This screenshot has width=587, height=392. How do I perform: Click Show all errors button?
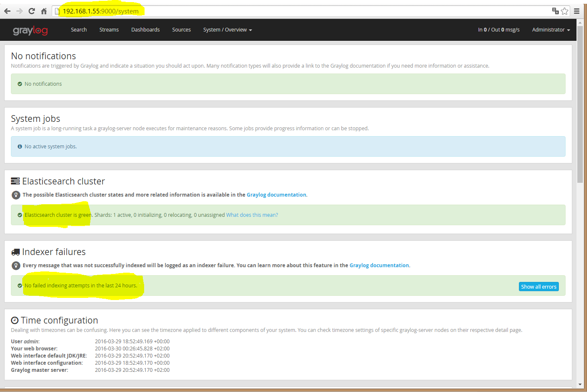click(x=539, y=287)
